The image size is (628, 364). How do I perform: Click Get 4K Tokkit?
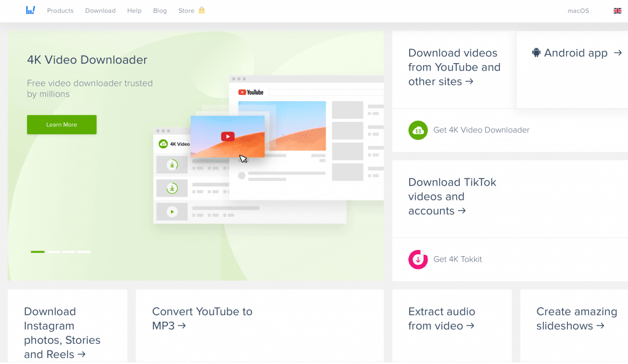coord(458,259)
